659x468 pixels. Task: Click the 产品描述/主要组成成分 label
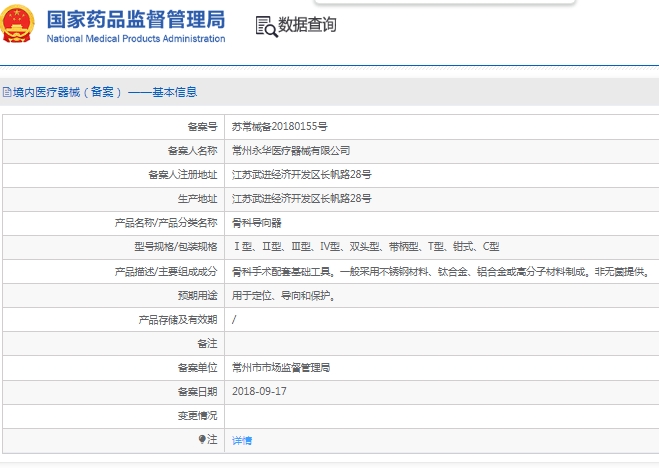166,272
